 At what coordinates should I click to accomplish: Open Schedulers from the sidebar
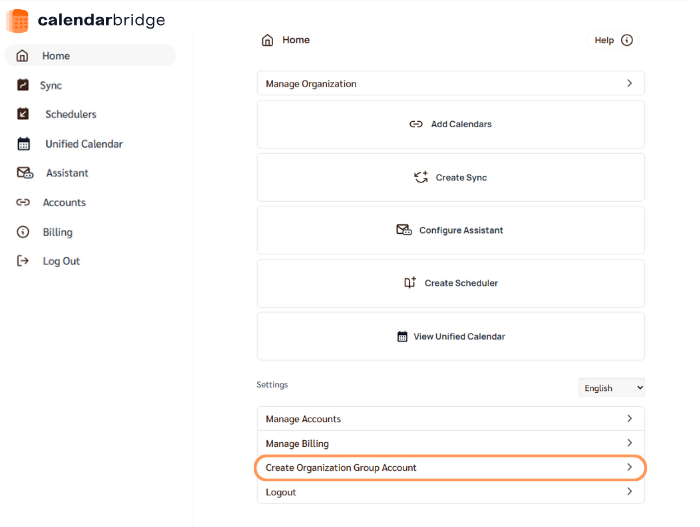point(71,114)
